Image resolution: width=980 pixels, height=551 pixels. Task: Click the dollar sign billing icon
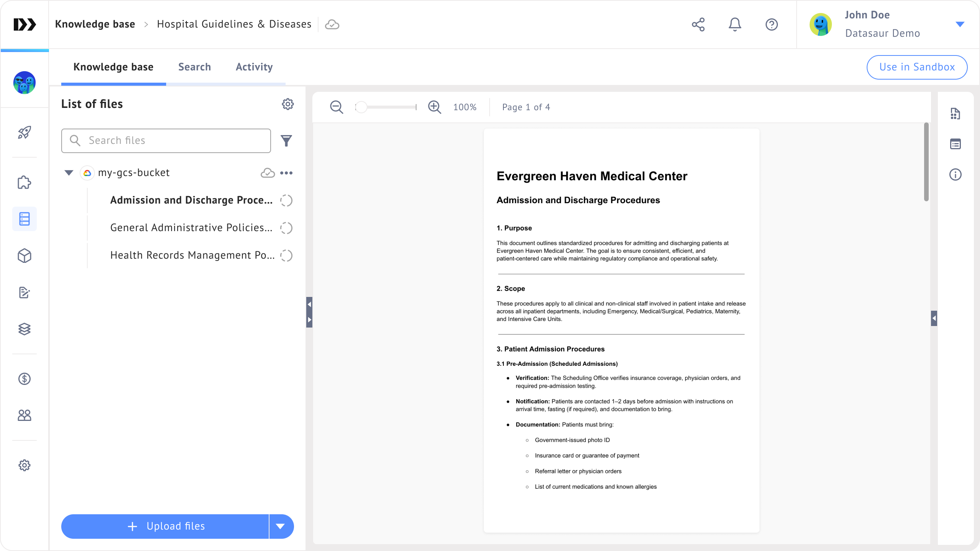[x=24, y=379]
